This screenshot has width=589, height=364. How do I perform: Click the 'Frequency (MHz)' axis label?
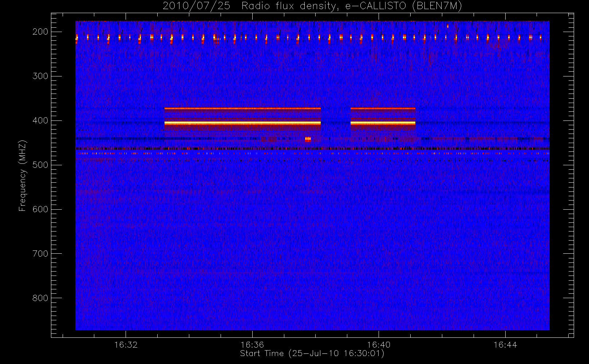[x=23, y=175]
